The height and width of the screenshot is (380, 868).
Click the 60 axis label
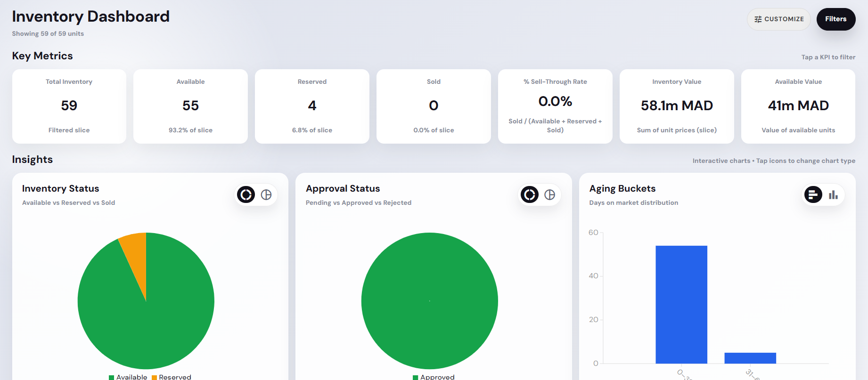[593, 233]
